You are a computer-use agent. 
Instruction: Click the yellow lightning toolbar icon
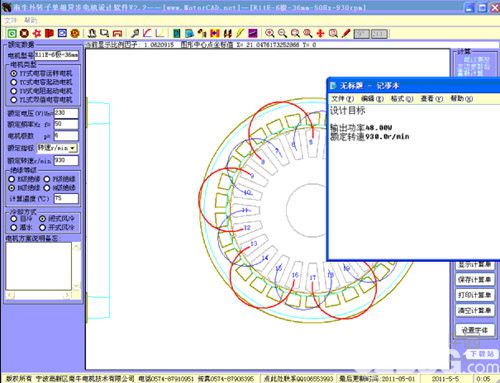coord(240,33)
